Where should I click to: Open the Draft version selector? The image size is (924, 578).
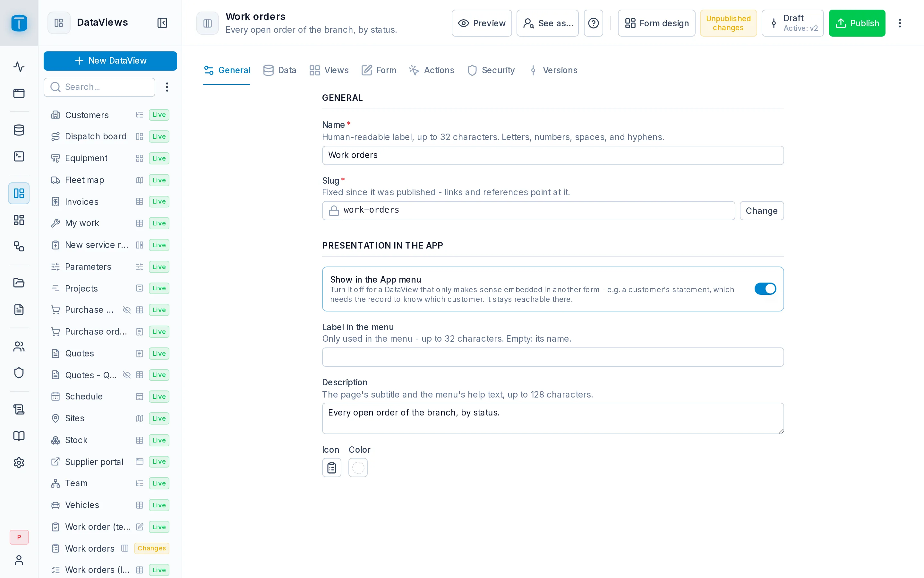tap(792, 23)
